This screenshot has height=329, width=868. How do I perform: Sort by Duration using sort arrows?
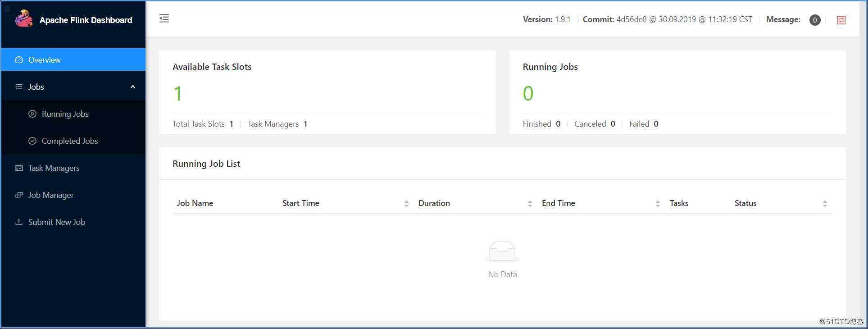pyautogui.click(x=530, y=204)
